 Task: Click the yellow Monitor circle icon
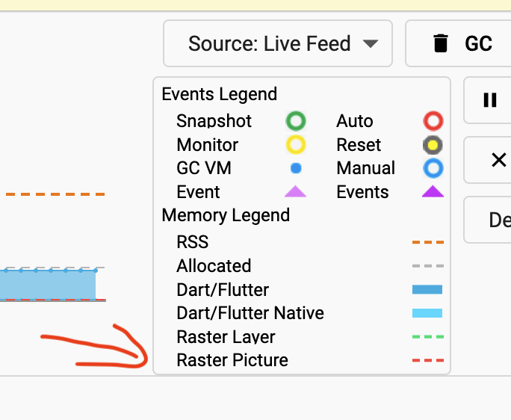pyautogui.click(x=296, y=145)
